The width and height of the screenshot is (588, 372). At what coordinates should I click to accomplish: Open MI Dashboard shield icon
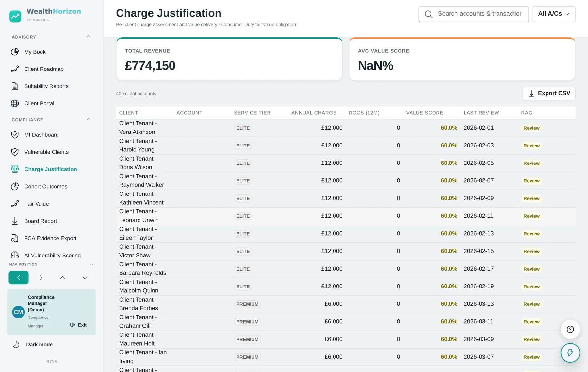(15, 135)
